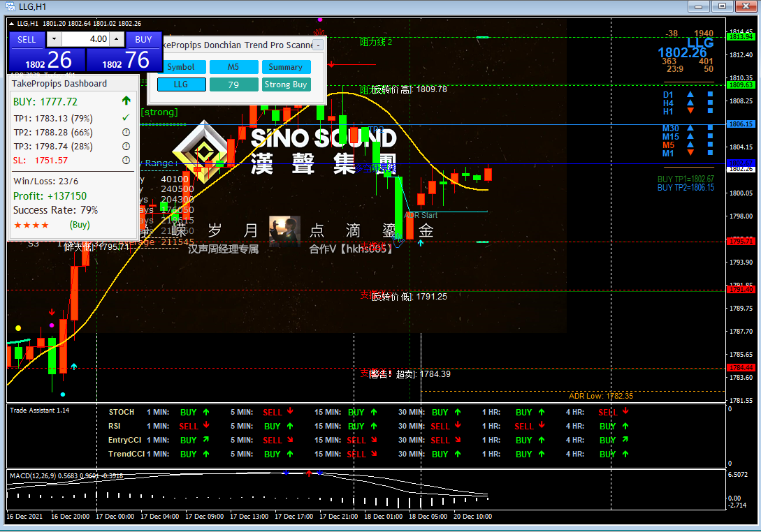This screenshot has height=532, width=761.
Task: Click the 'ADR Low: 1782.35' text
Action: coord(601,397)
